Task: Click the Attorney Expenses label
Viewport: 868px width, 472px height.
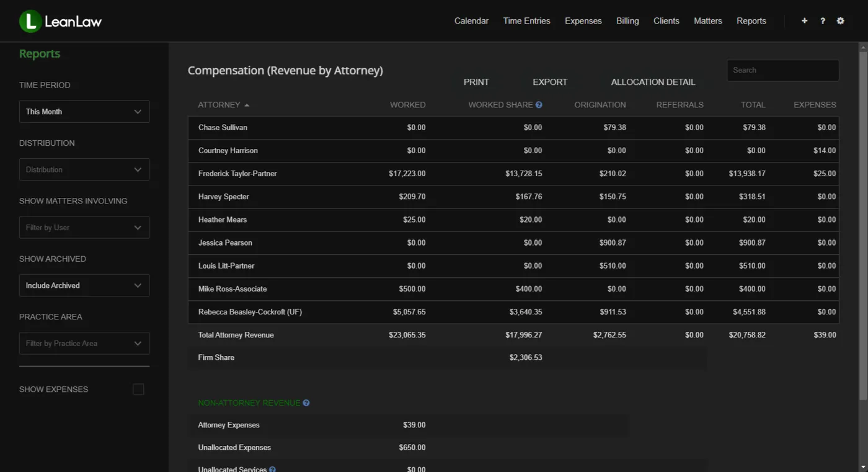Action: point(229,425)
